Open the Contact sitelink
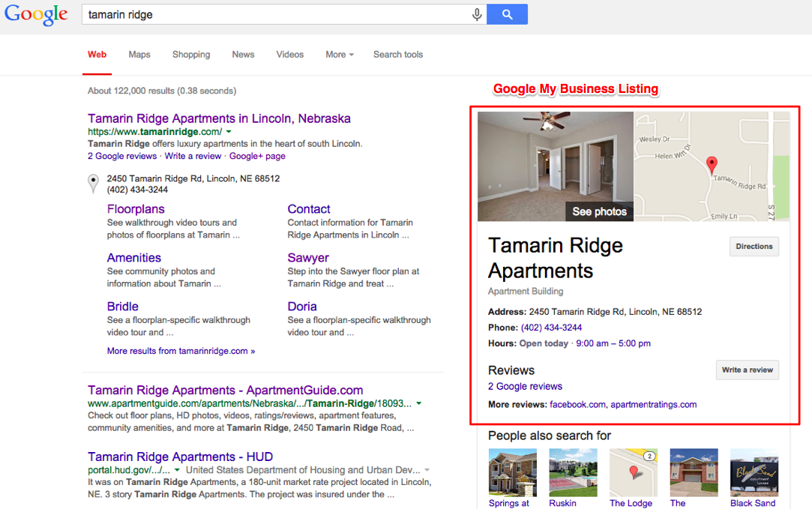Viewport: 812px width, 509px height. [309, 209]
